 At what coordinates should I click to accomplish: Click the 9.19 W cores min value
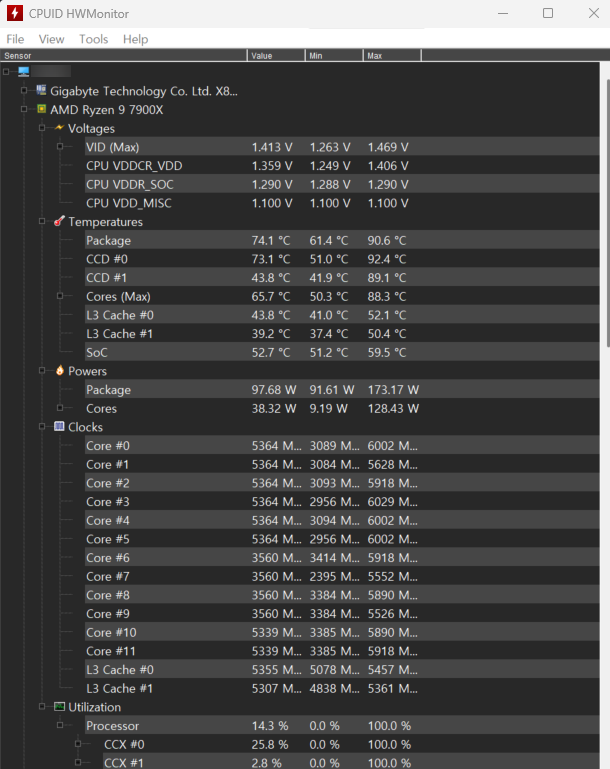click(329, 408)
